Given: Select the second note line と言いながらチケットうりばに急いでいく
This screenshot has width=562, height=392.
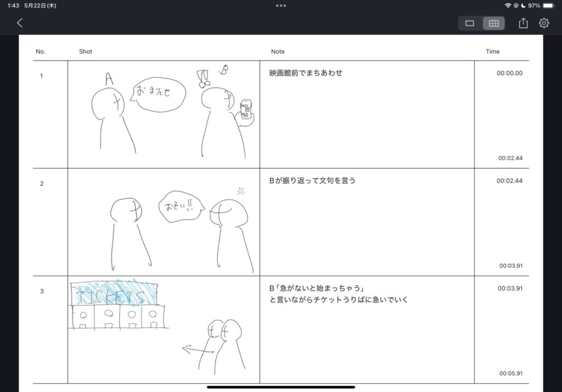Looking at the screenshot, I should coord(339,300).
